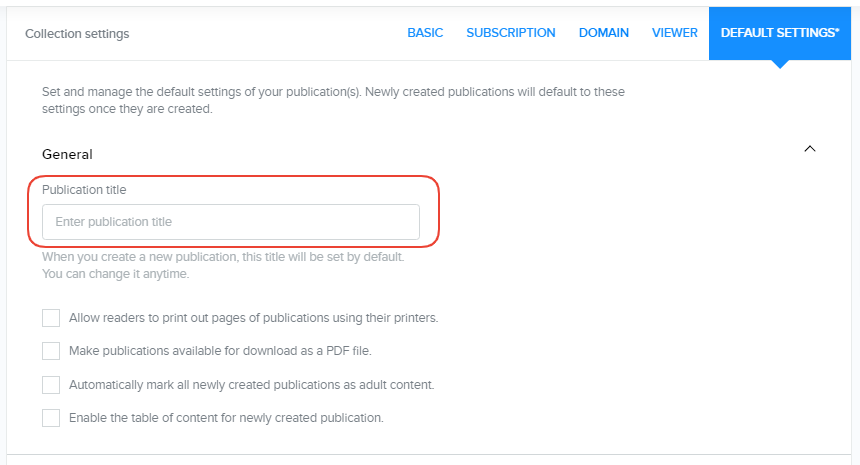This screenshot has width=860, height=465.
Task: Click the helper text below the title field
Action: coord(222,265)
